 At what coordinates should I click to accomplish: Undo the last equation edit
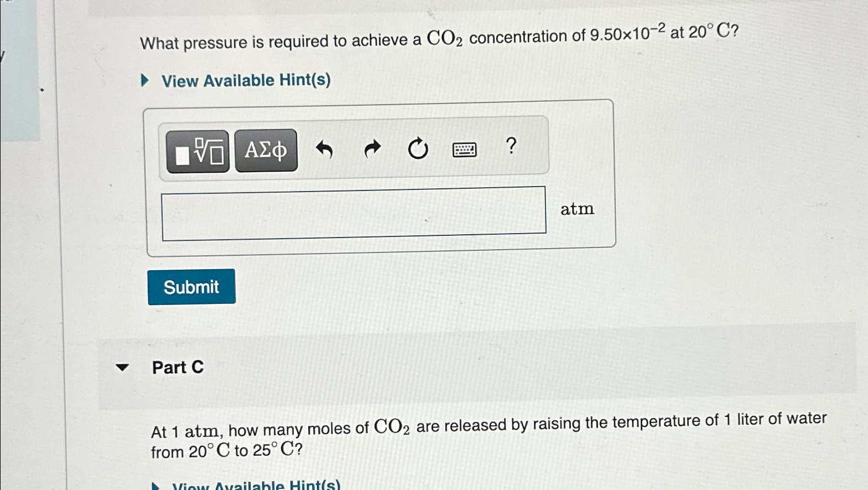click(325, 148)
